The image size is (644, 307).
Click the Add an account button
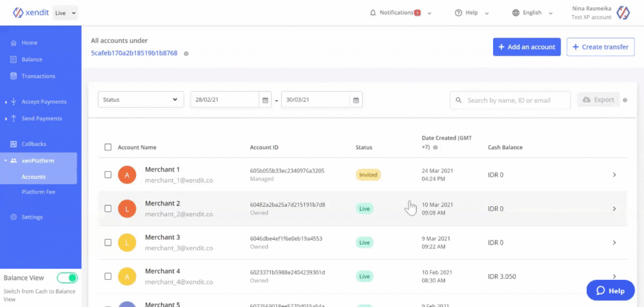click(526, 47)
